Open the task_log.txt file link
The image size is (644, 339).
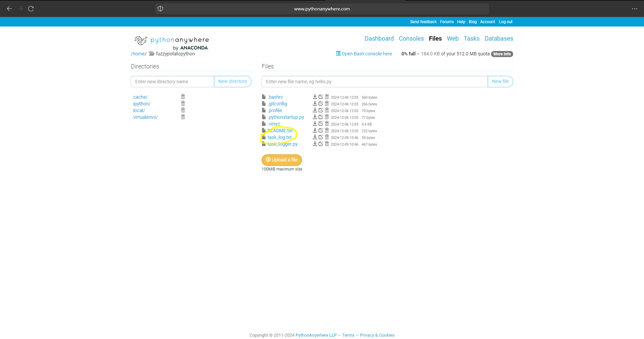tap(279, 137)
